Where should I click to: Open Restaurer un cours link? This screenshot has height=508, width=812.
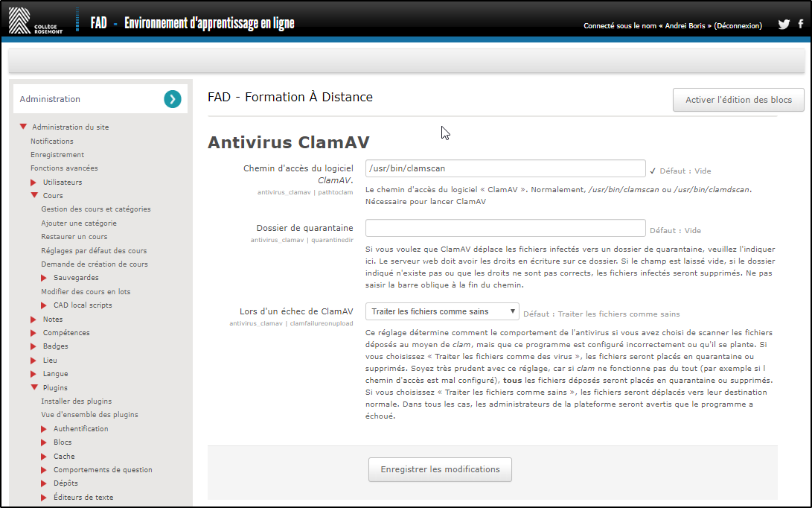[74, 237]
